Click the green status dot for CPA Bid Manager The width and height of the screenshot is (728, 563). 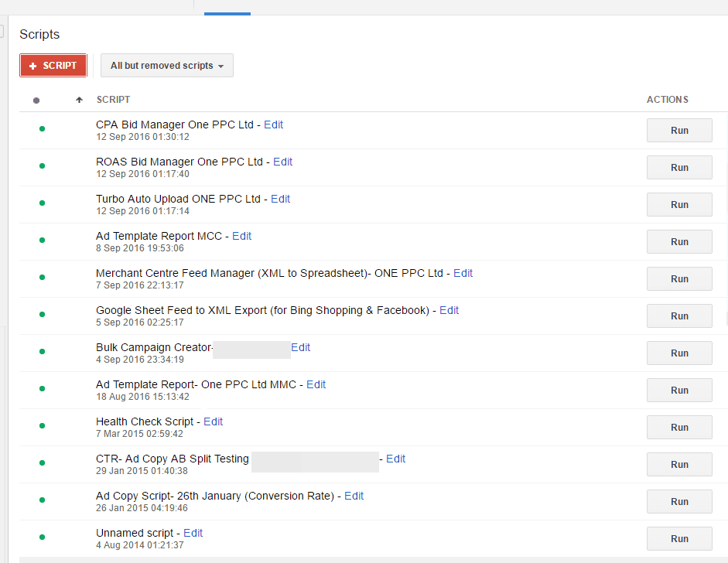click(42, 128)
